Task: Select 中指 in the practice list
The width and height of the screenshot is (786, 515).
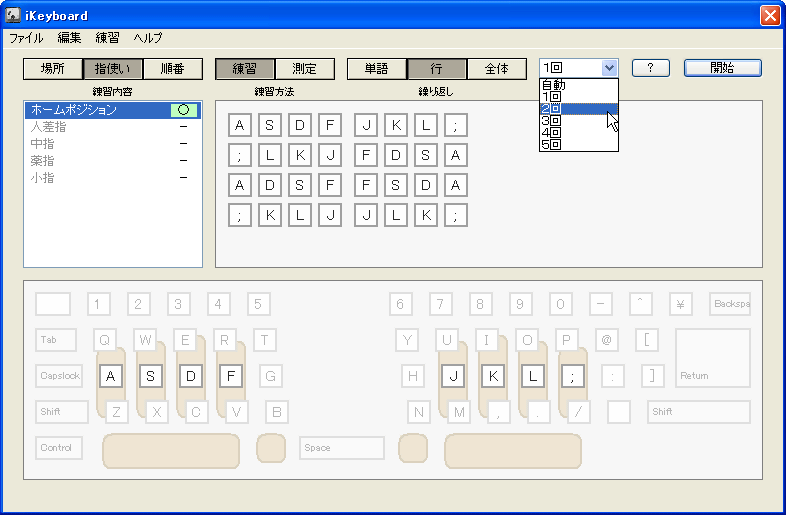Action: [113, 144]
